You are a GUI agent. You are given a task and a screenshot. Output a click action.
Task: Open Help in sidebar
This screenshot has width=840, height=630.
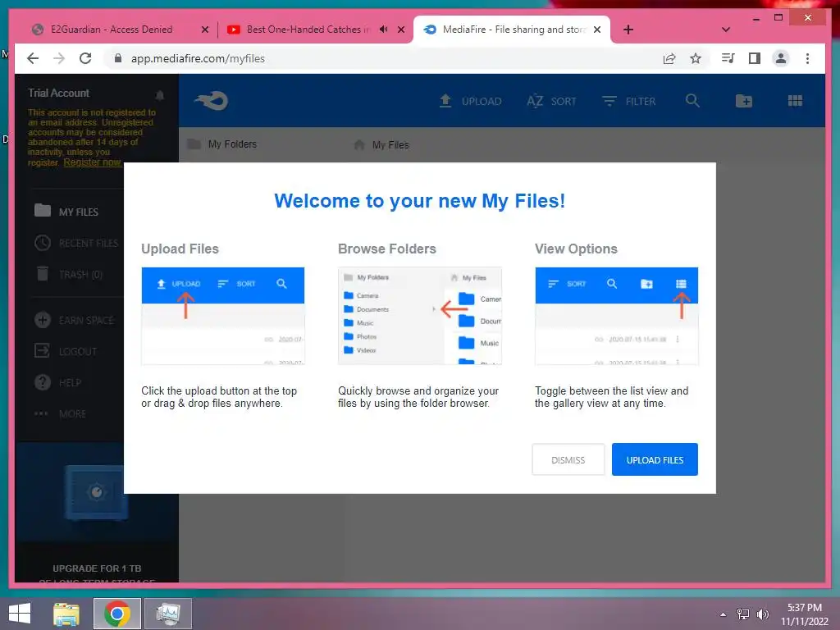click(58, 382)
